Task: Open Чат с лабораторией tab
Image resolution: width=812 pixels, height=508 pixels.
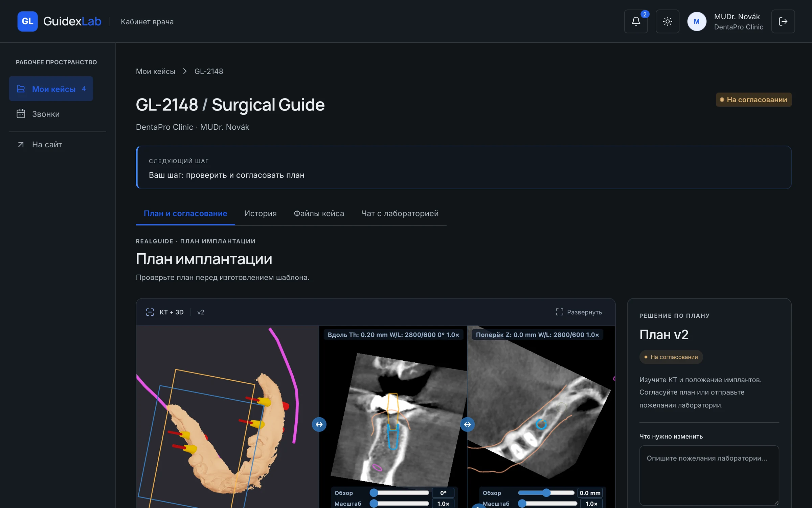Action: [400, 213]
